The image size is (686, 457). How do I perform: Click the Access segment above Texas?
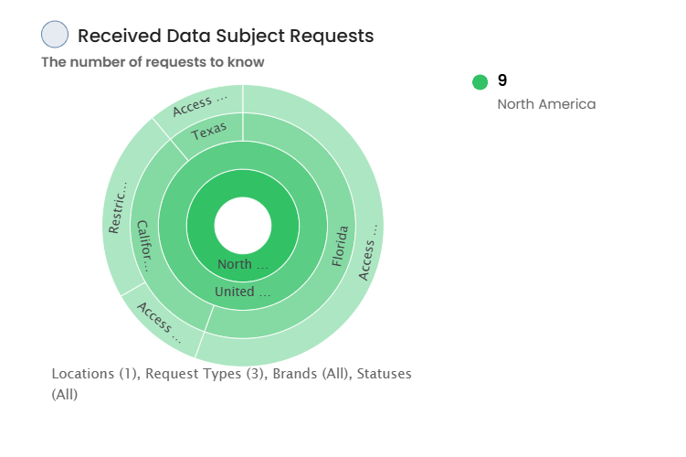click(x=200, y=105)
